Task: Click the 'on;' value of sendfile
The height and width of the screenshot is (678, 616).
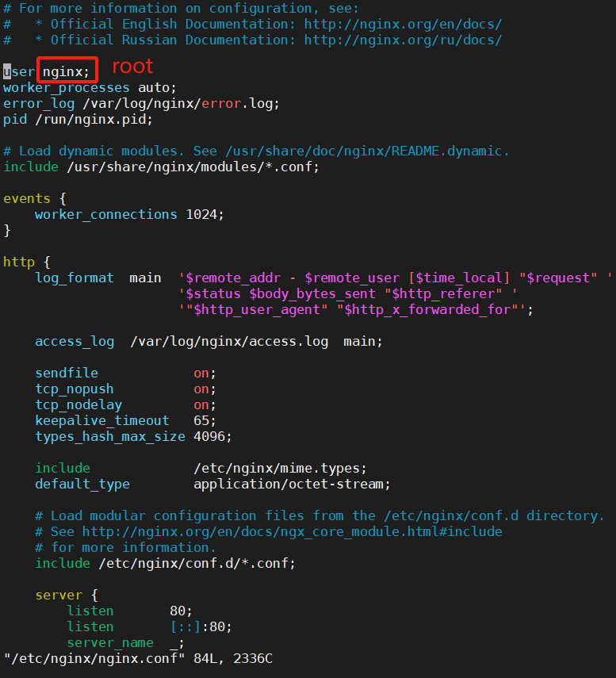Action: pos(205,373)
